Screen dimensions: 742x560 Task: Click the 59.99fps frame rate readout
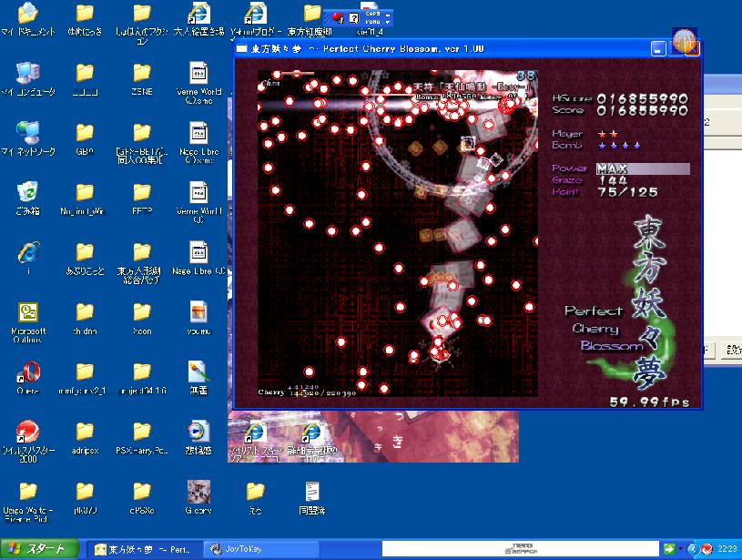649,402
